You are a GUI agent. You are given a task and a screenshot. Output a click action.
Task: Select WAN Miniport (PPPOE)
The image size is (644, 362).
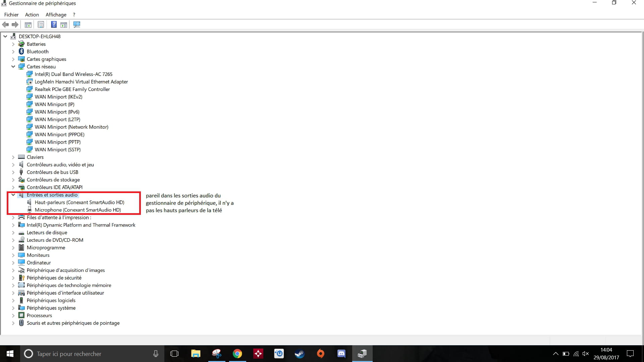[59, 134]
